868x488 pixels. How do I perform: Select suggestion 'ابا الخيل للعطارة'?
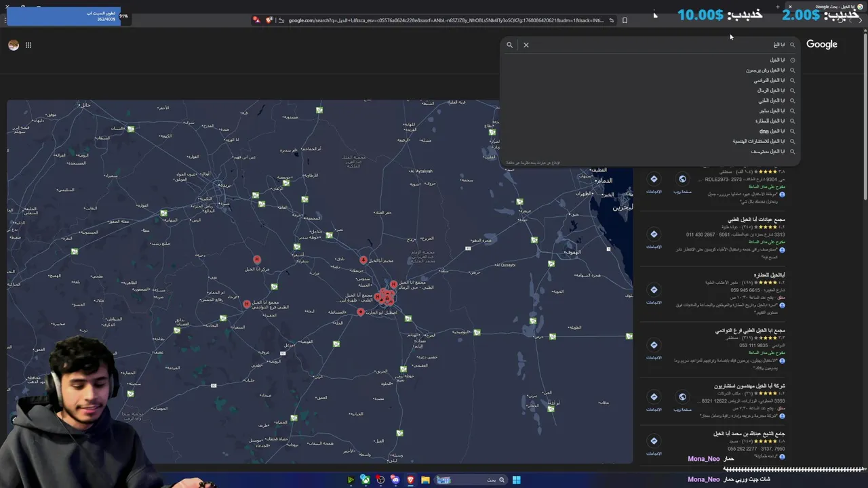tap(651, 121)
